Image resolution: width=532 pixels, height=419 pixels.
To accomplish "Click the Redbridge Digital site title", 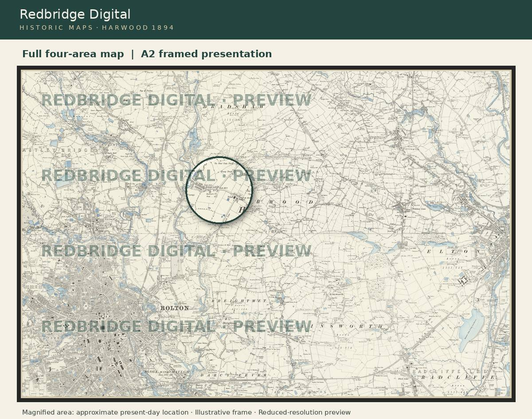I will (75, 14).
